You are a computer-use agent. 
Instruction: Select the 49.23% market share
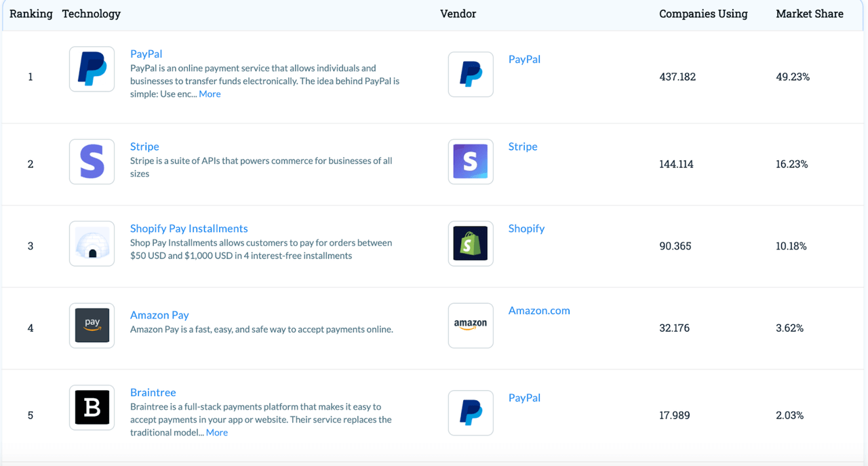tap(793, 77)
